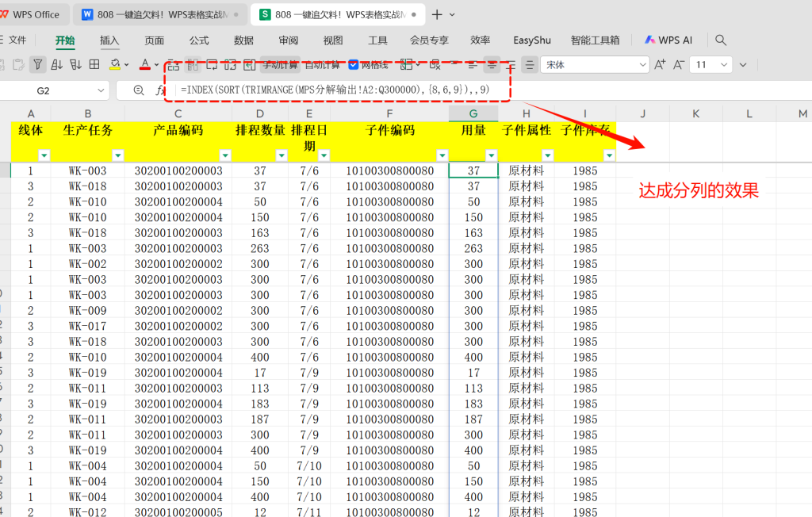Open the fill color dropdown arrow
Screen dimensions: 812x517
[126, 65]
